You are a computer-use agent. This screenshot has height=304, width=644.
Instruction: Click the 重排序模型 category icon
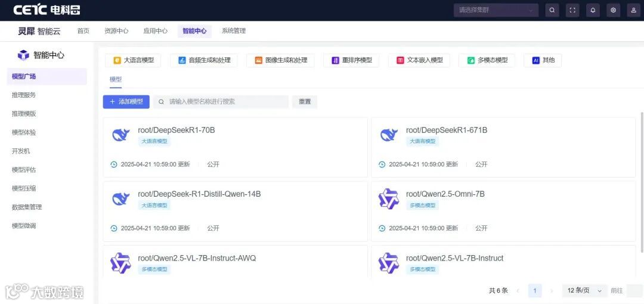tap(336, 60)
